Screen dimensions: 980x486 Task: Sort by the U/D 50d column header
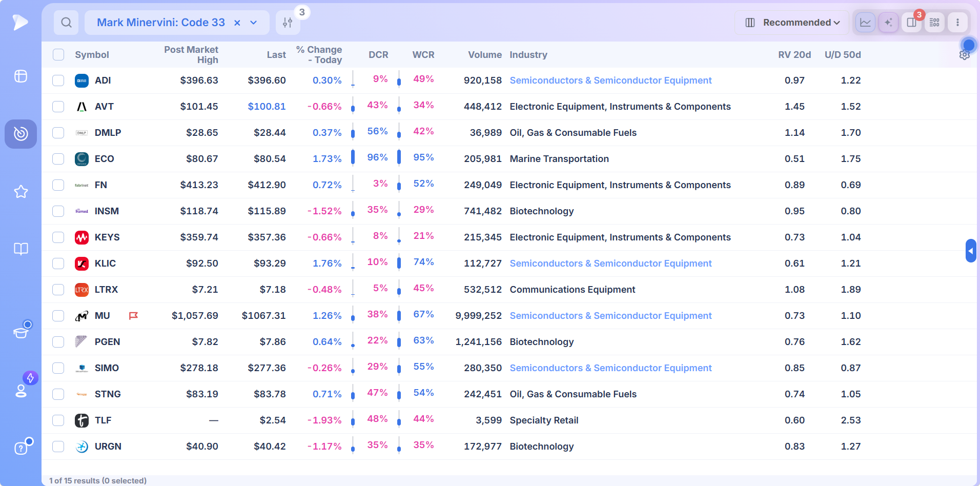pos(843,55)
